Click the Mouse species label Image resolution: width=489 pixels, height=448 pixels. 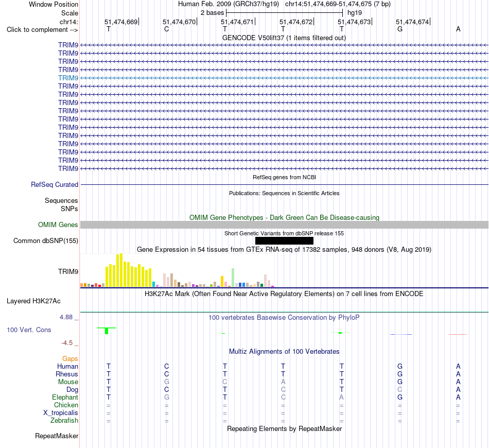[68, 382]
